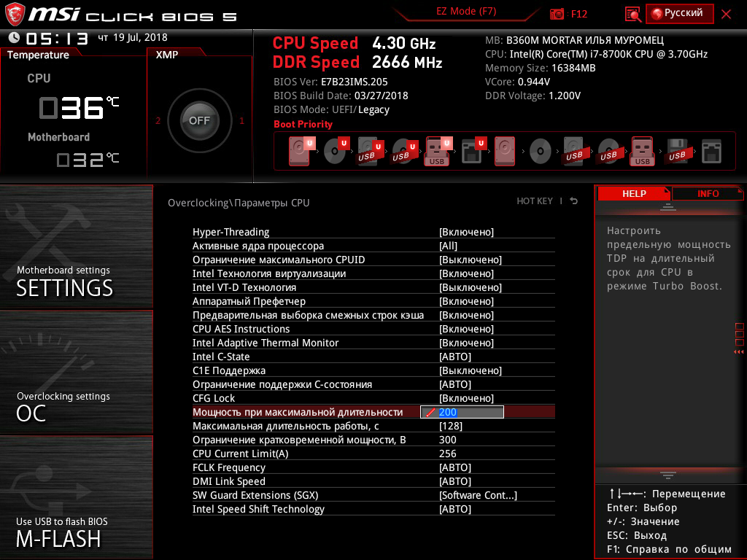Toggle Intel Технология виртуализации value
Image resolution: width=747 pixels, height=560 pixels.
pos(373,273)
